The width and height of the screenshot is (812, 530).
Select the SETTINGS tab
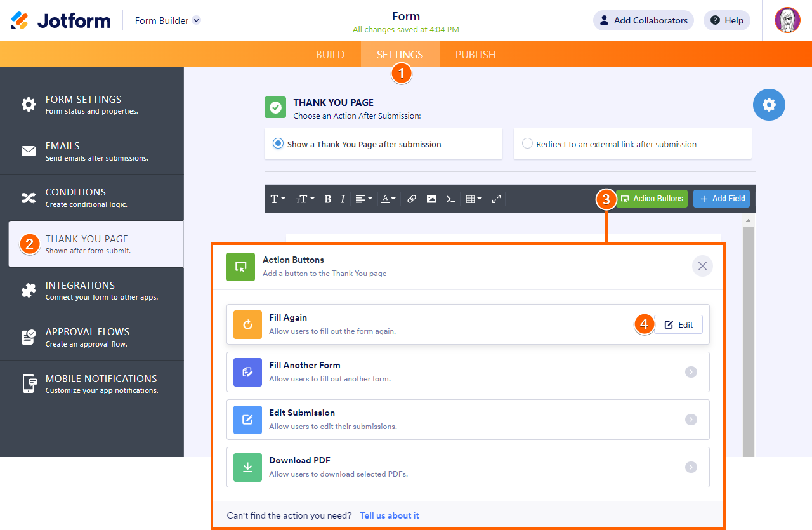coord(400,55)
